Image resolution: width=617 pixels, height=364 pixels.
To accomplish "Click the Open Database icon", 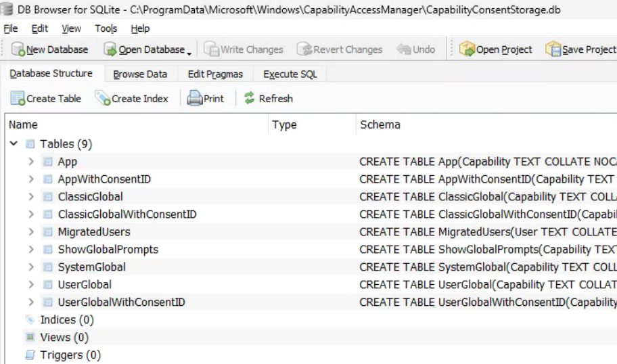I will (x=110, y=49).
